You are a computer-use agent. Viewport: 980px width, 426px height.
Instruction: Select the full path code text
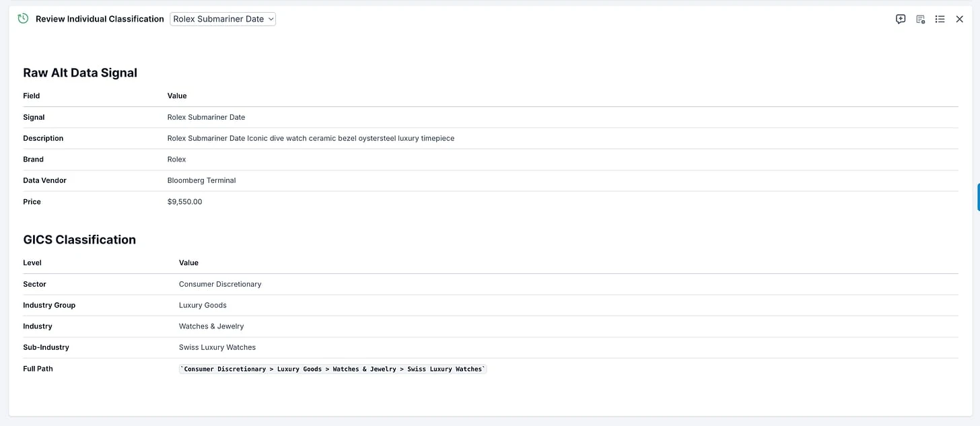332,369
